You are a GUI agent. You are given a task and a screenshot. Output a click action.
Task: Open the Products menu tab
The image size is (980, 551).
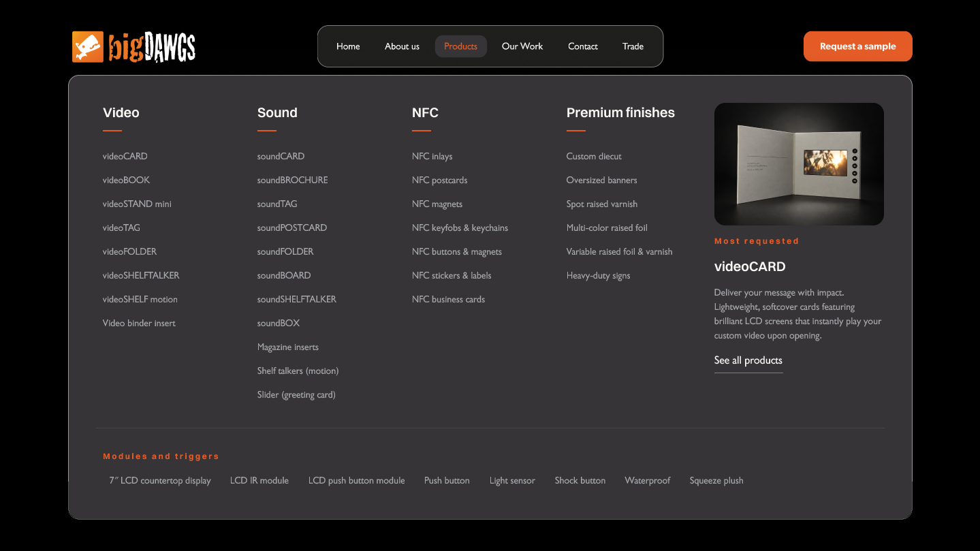[460, 46]
